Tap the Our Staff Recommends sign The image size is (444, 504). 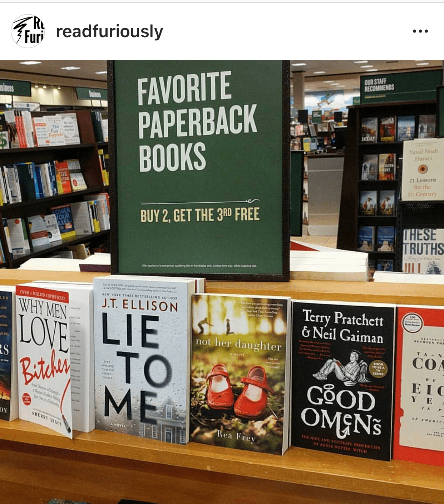tap(379, 85)
